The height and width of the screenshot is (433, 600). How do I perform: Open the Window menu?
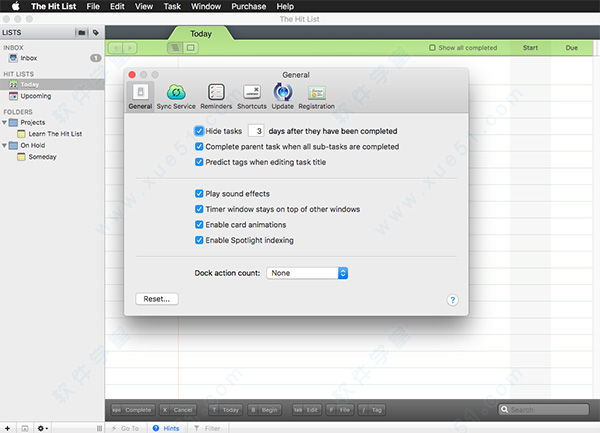tap(206, 6)
